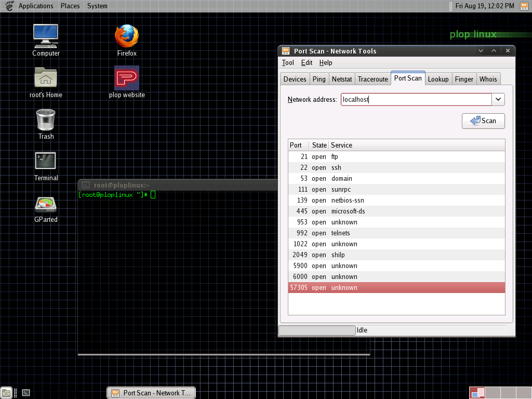Switch to the Traceroute tab
Screen dimensions: 532x399
pyautogui.click(x=373, y=79)
